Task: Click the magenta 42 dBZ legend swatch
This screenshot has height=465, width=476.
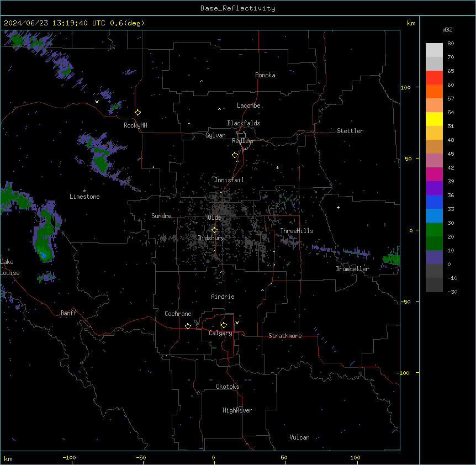Action: tap(434, 174)
